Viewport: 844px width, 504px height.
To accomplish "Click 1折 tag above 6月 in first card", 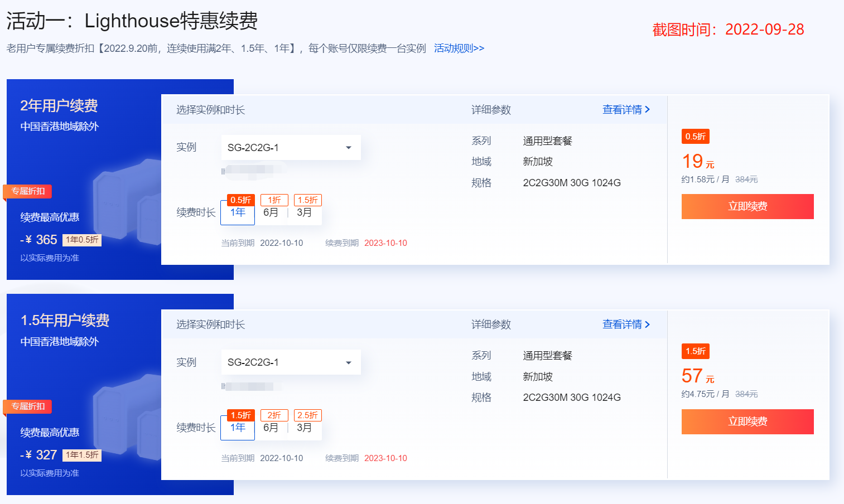I will click(274, 200).
